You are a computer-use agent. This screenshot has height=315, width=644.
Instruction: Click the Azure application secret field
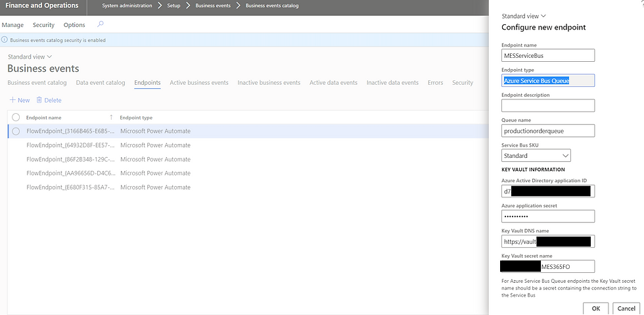click(548, 216)
